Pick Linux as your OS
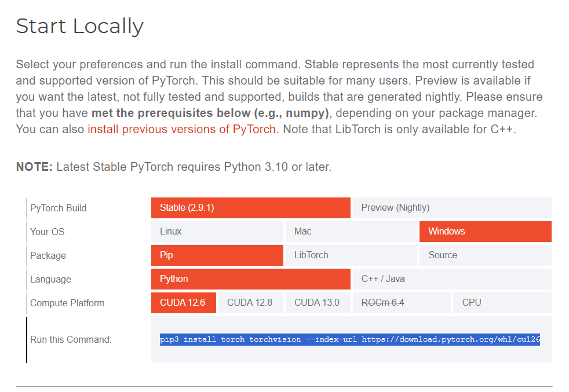Image resolution: width=569 pixels, height=392 pixels. pos(217,232)
